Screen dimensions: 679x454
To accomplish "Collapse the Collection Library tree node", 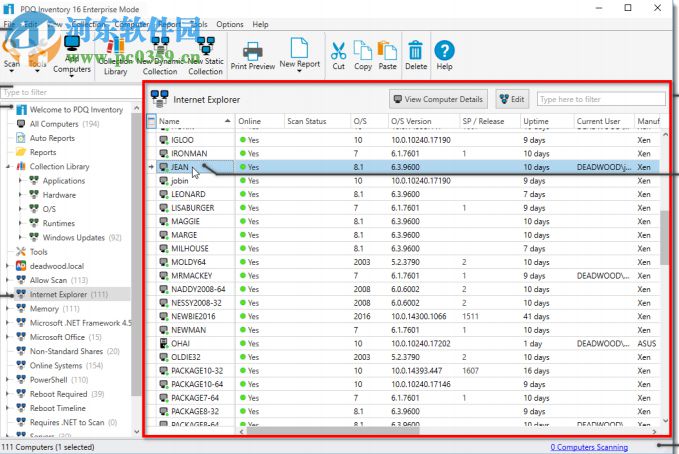I will 8,167.
